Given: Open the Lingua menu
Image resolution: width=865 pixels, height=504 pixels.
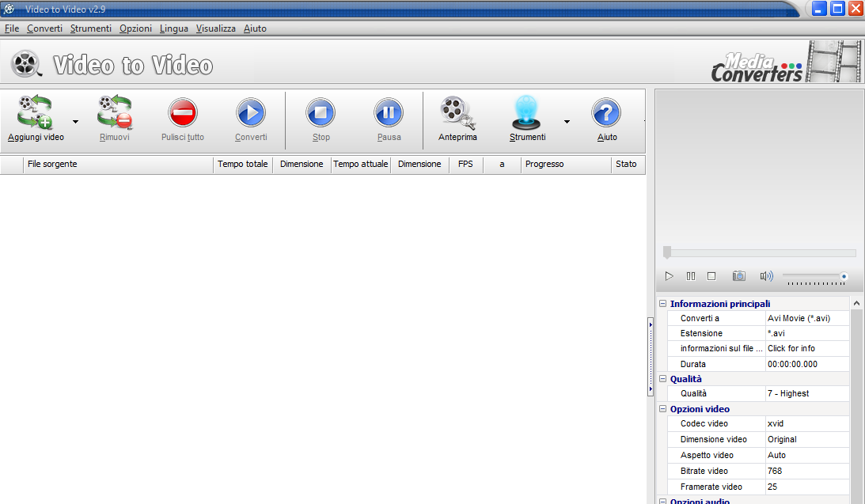Looking at the screenshot, I should pos(174,28).
